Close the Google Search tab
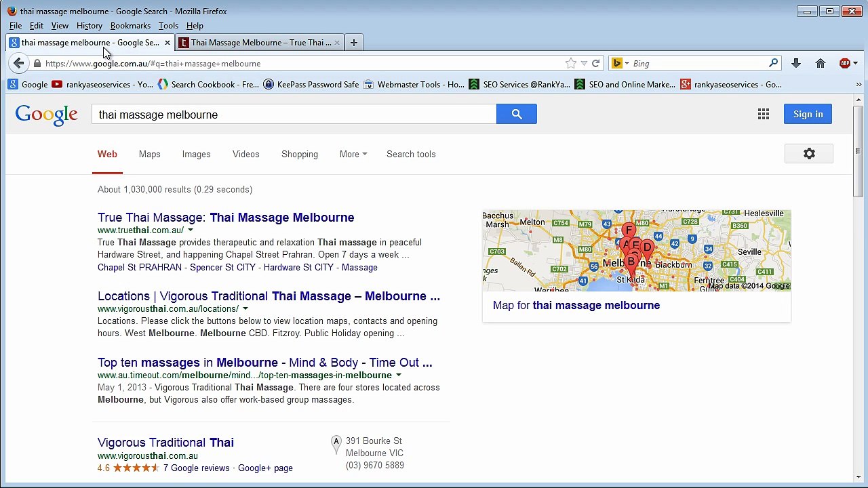 (167, 43)
